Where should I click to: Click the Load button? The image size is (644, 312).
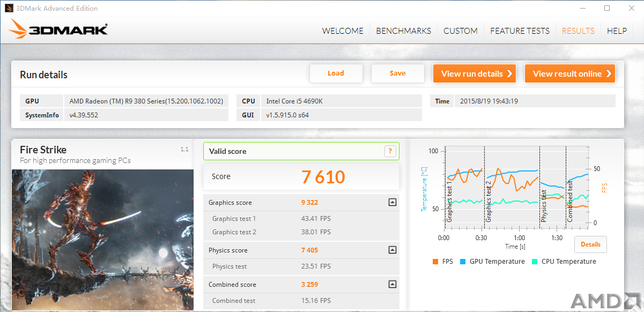336,73
